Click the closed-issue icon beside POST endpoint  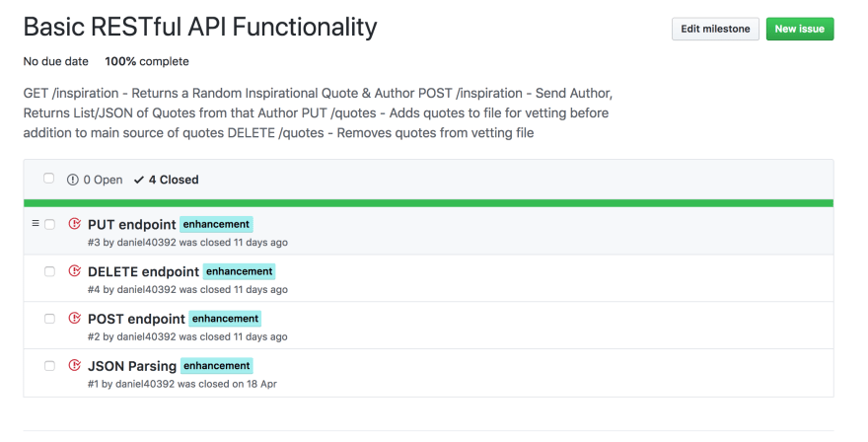(x=74, y=318)
